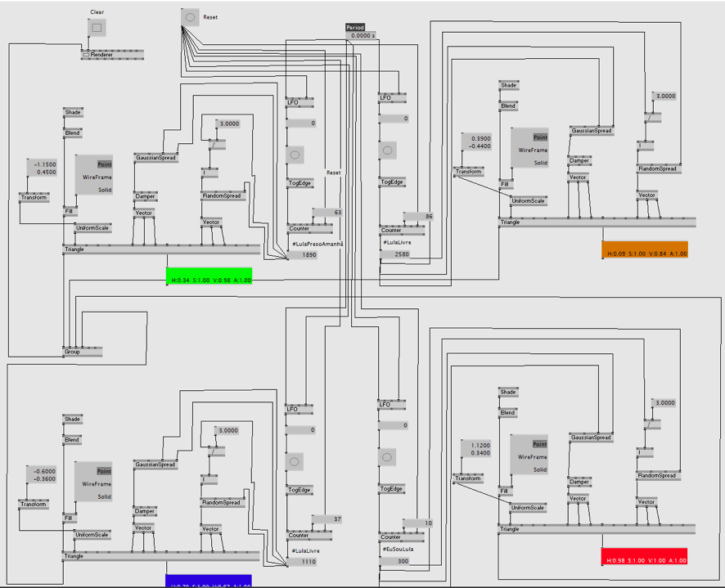Select the Counter node above #LulaPresoAmanhã

click(299, 229)
